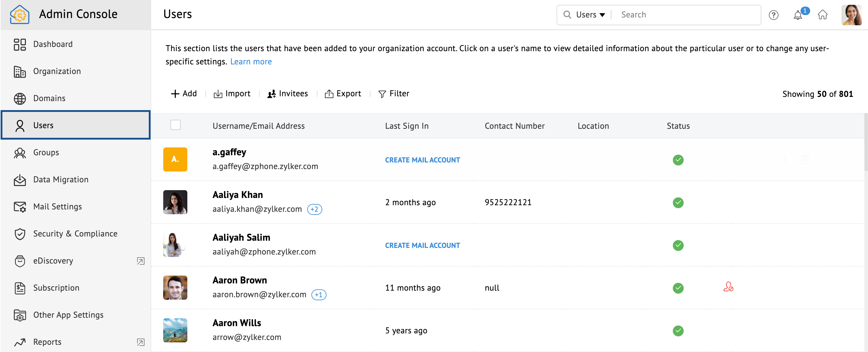Click the Admin Console logo icon
This screenshot has width=868, height=352.
(x=20, y=14)
